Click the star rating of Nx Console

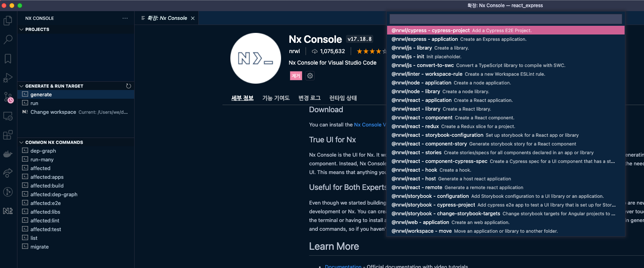[371, 51]
